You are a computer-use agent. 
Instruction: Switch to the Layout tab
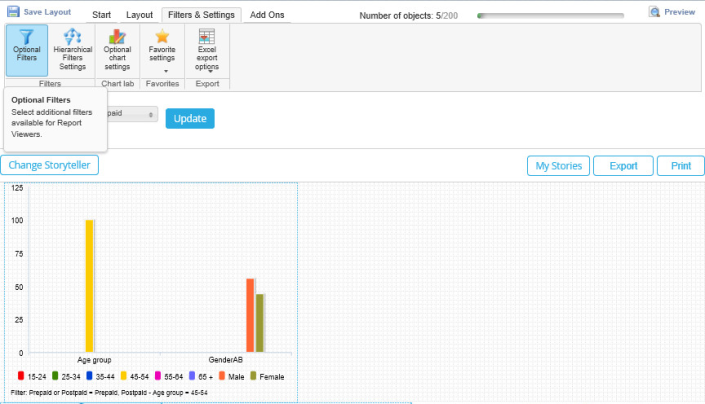point(139,15)
